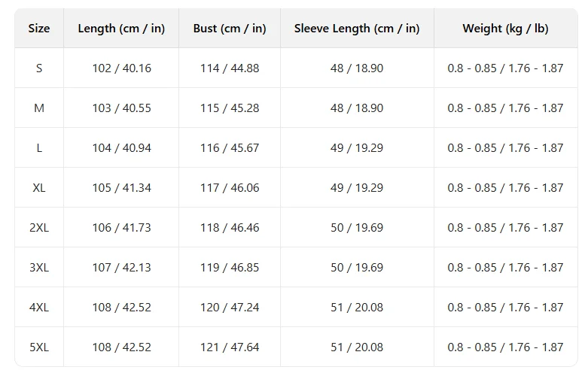This screenshot has width=588, height=370.
Task: Click the weight cell in the 5XL row
Action: pos(505,347)
